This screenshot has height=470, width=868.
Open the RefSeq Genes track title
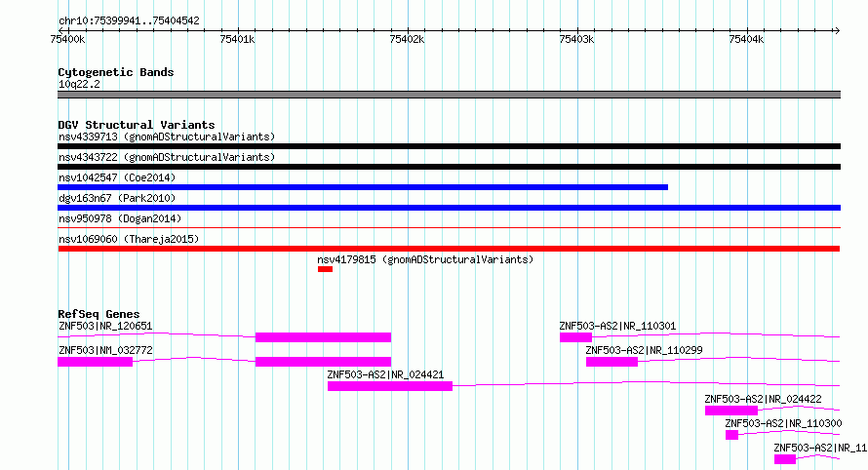point(99,314)
